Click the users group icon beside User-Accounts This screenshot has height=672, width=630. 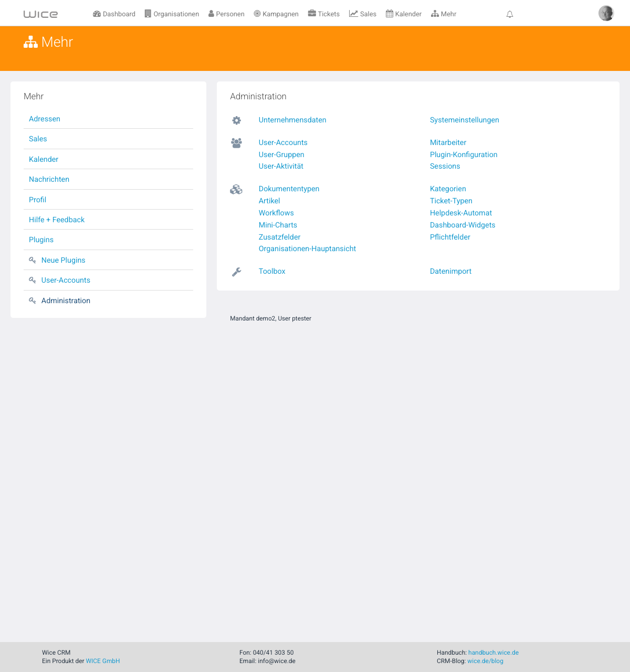pos(237,143)
